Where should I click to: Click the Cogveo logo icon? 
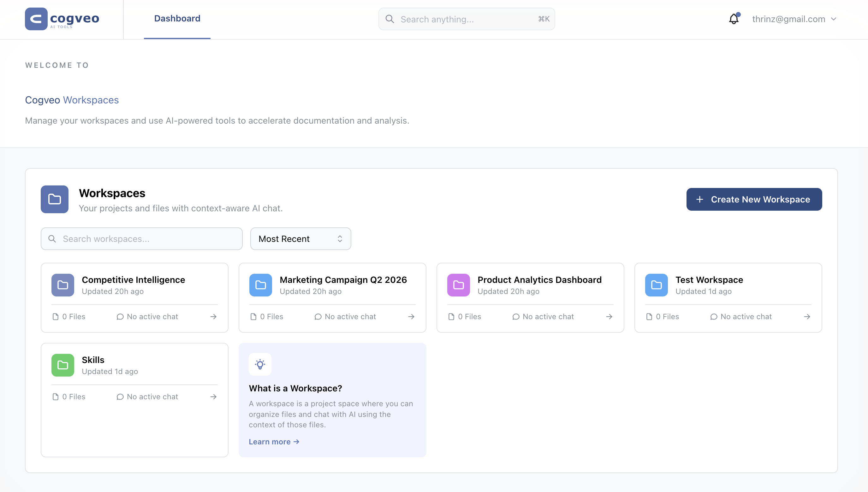[x=36, y=19]
